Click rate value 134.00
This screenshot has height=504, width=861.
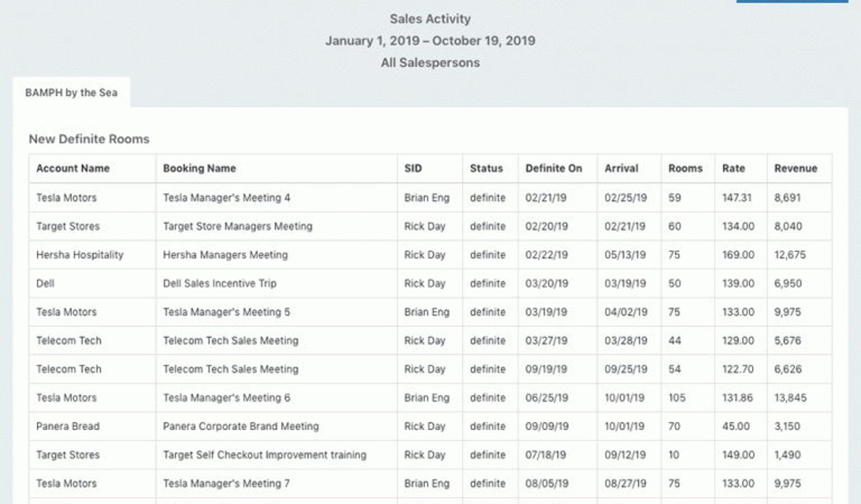pos(738,226)
